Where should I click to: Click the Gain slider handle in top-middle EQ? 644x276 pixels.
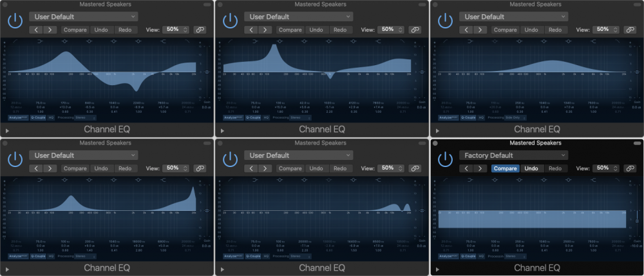point(422,72)
